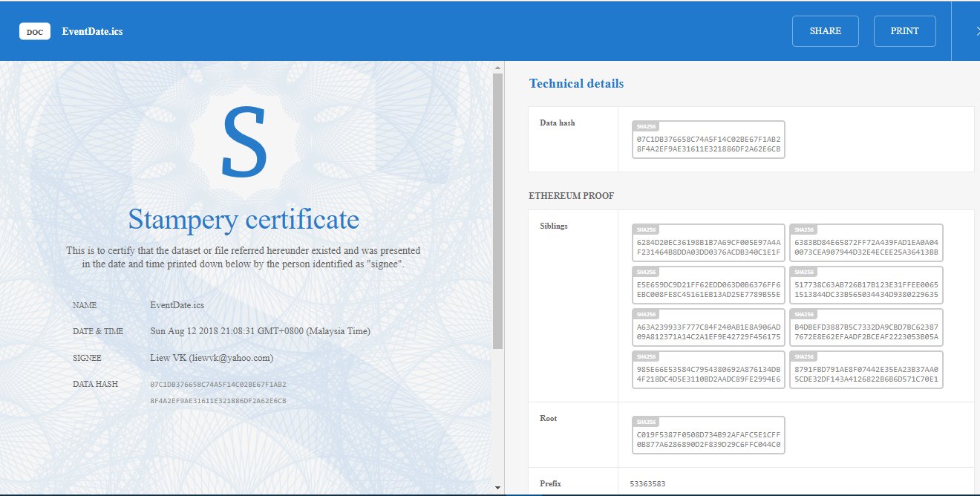Select sibling hash starting B4DBEFD3
This screenshot has height=496, width=980.
click(866, 327)
